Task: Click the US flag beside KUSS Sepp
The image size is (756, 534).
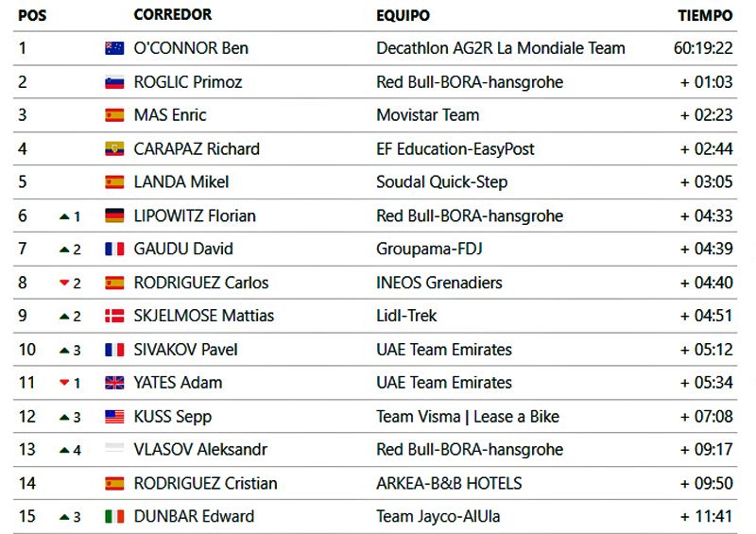Action: tap(114, 416)
